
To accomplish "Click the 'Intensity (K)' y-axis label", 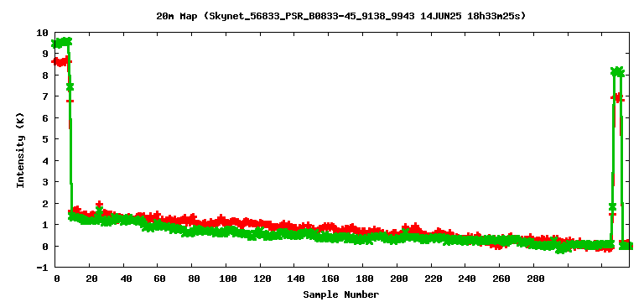I will coord(20,150).
